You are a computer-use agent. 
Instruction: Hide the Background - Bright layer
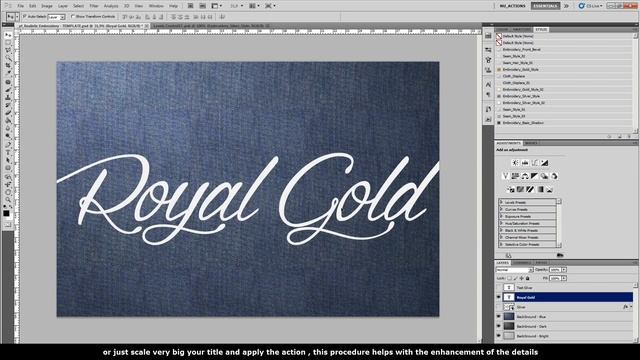pos(499,336)
